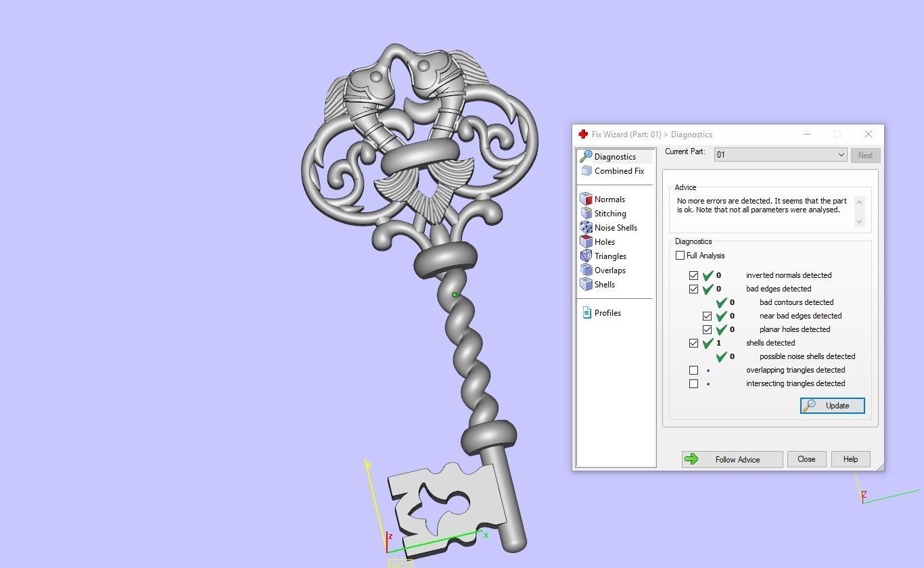Click green checkmark beside possible noise shells
Image resolution: width=924 pixels, height=568 pixels.
coord(721,357)
